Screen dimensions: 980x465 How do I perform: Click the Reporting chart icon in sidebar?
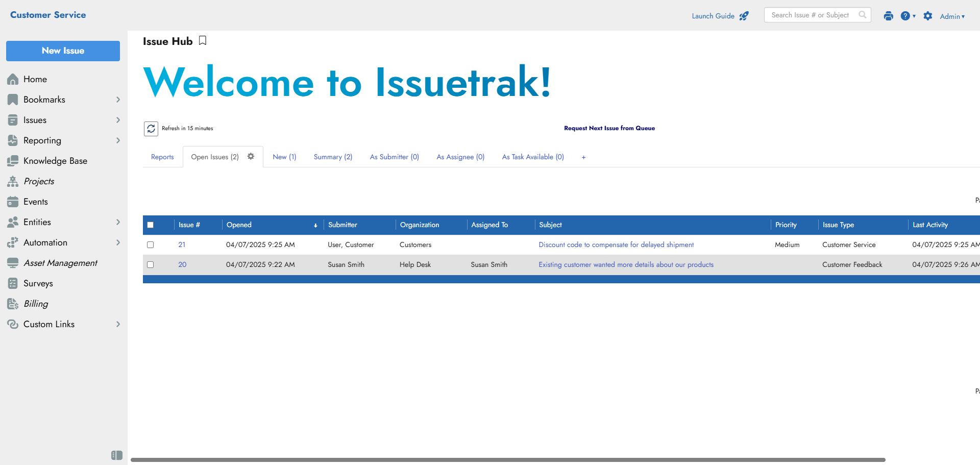click(13, 140)
